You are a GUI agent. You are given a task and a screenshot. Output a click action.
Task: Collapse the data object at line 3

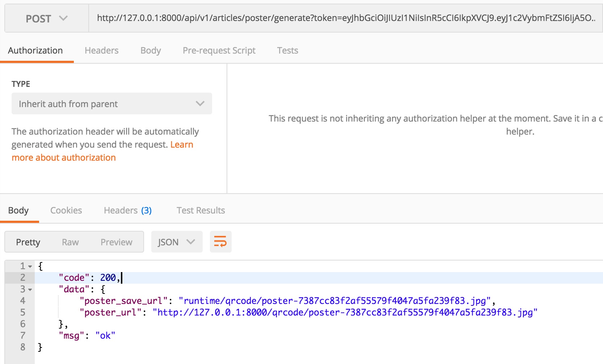[30, 290]
